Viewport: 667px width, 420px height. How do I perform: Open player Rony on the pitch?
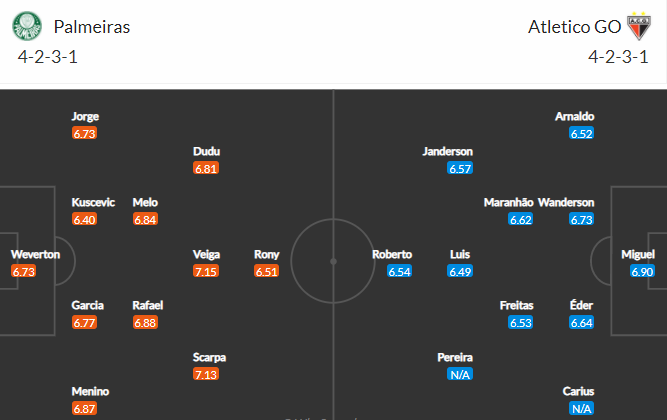point(266,254)
